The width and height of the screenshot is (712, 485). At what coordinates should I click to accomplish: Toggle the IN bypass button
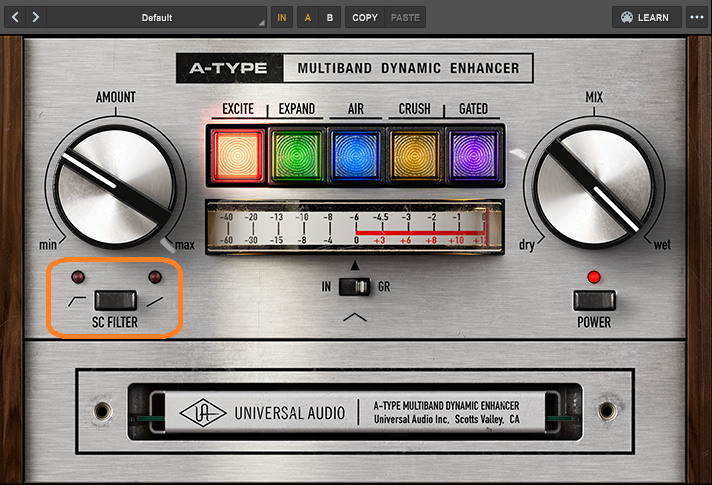[281, 17]
